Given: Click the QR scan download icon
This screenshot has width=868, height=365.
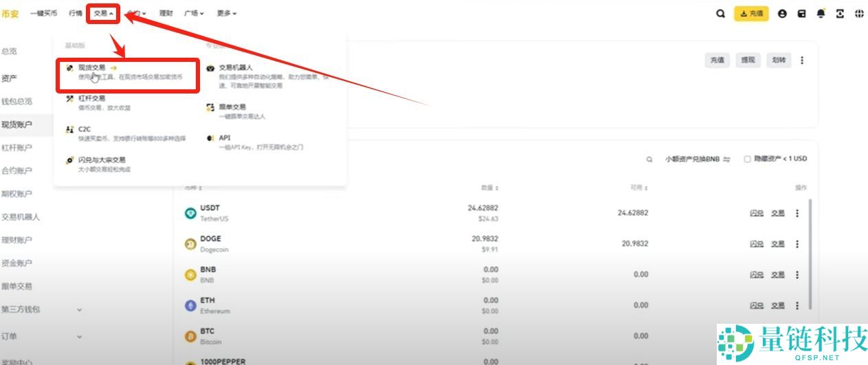Looking at the screenshot, I should coord(840,13).
